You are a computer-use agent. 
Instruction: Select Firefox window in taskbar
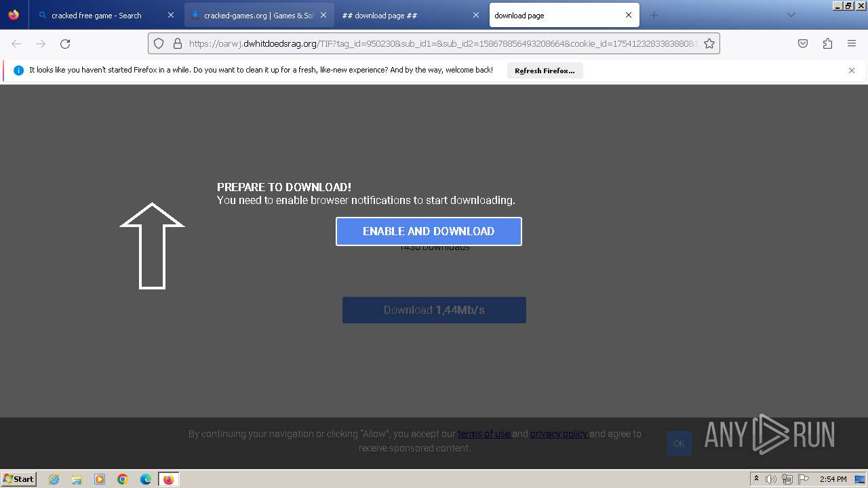click(x=168, y=479)
